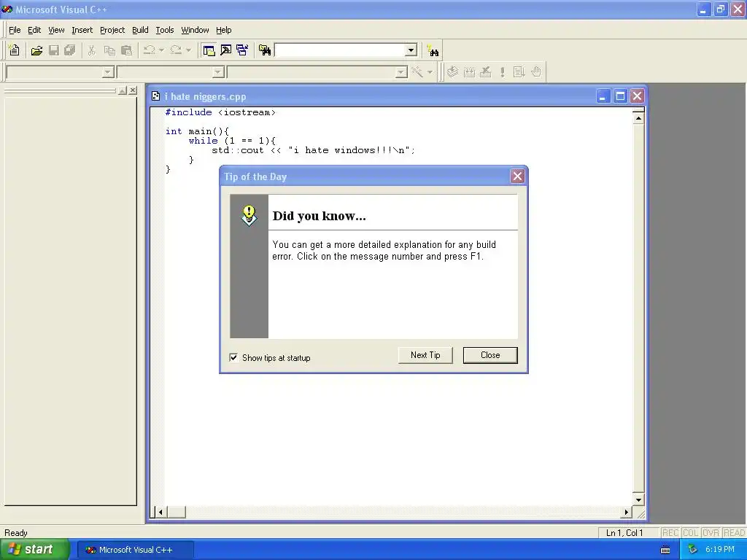The height and width of the screenshot is (560, 747).
Task: Open the Help menu
Action: (x=223, y=30)
